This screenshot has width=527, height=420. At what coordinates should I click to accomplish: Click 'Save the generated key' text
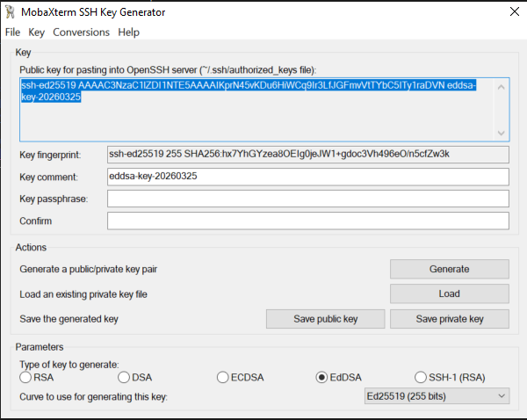[x=69, y=319]
